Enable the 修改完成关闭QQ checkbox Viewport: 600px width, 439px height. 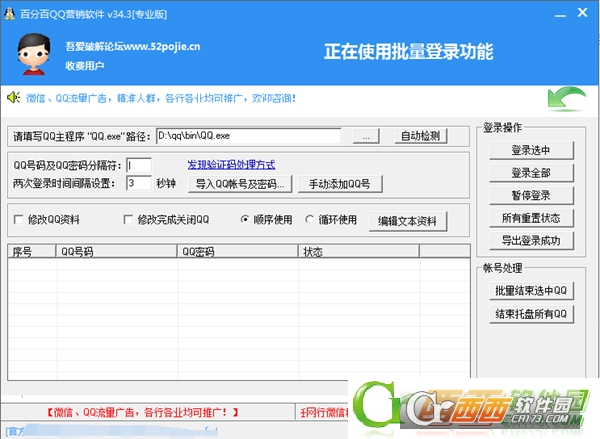[x=128, y=219]
